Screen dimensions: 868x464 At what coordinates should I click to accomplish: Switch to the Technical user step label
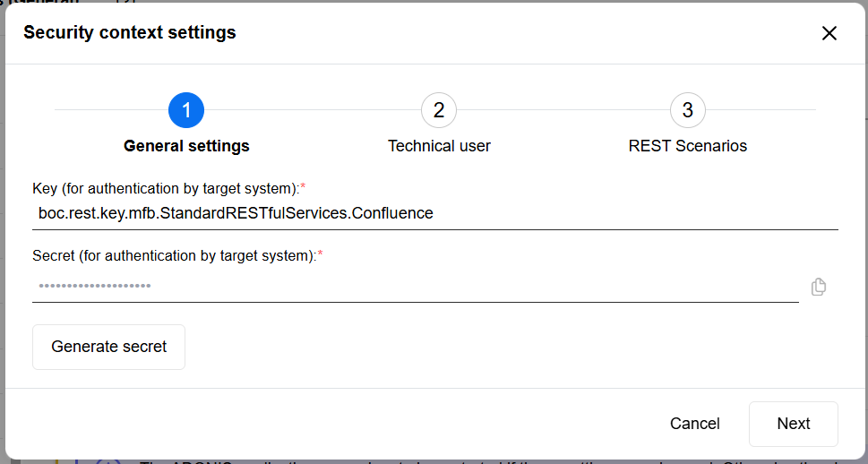coord(439,146)
